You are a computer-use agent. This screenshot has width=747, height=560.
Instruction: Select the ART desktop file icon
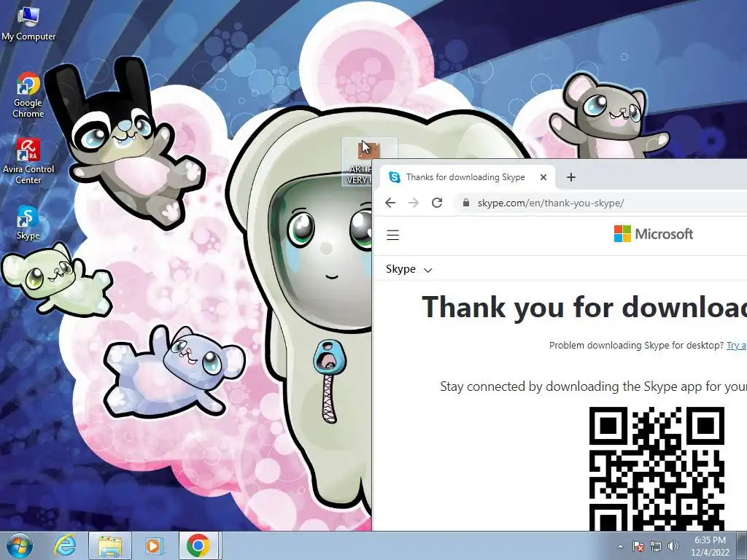[x=357, y=162]
